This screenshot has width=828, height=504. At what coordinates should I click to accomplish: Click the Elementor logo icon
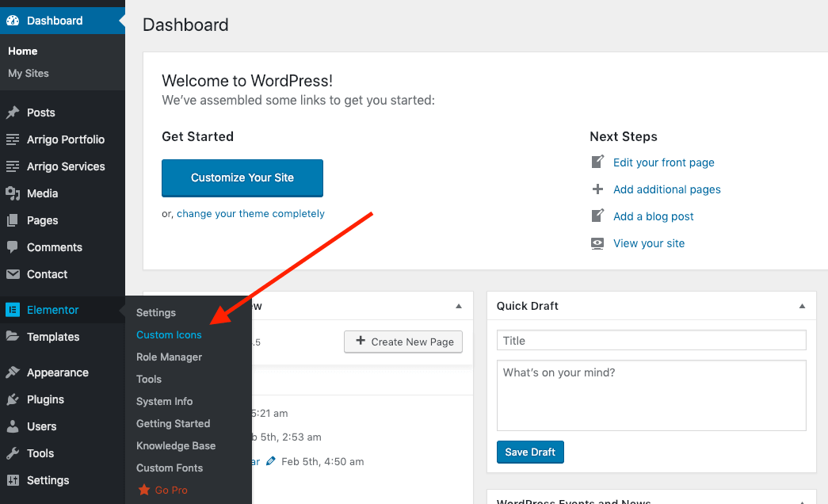(13, 310)
